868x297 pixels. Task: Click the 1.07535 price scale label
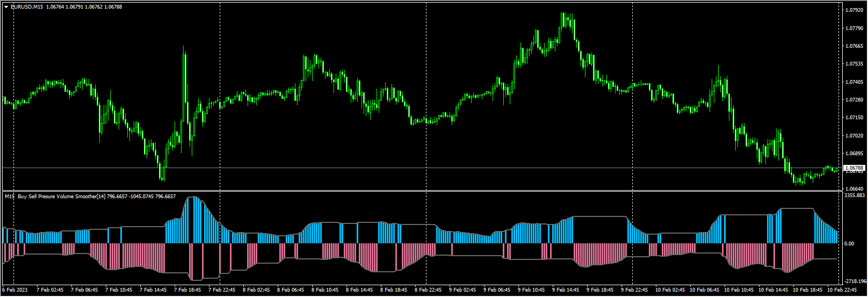pos(854,64)
